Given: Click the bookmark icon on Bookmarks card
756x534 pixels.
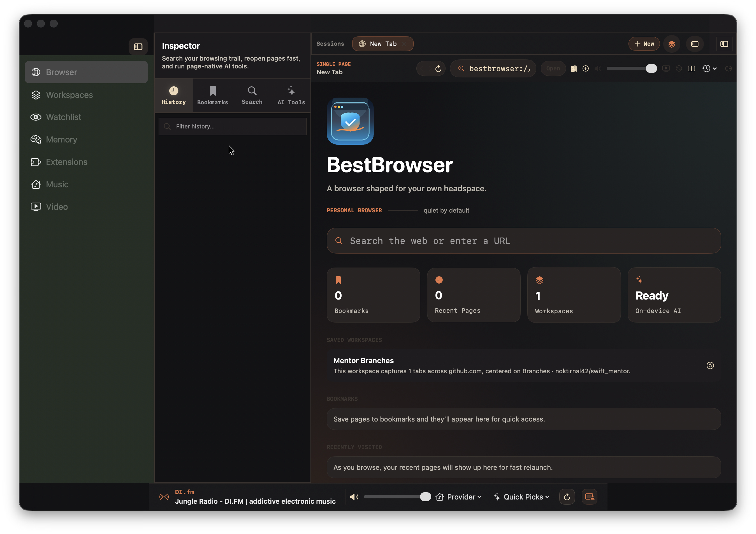Looking at the screenshot, I should click(x=338, y=280).
